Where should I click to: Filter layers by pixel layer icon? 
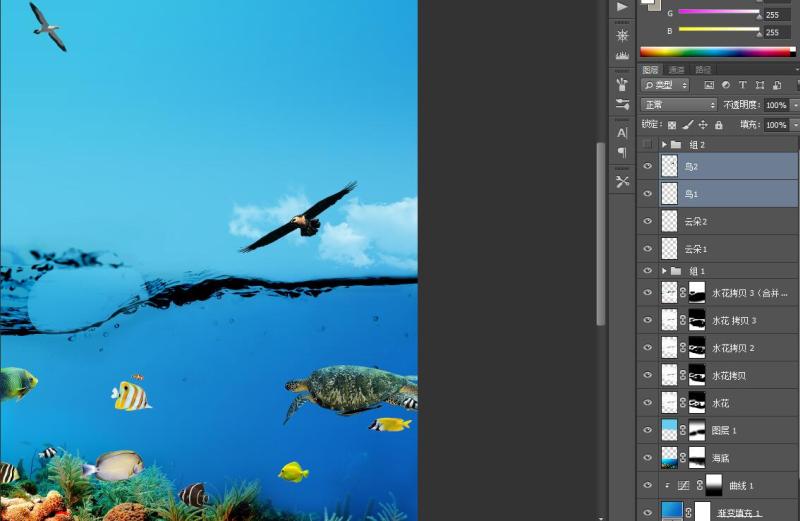(709, 85)
